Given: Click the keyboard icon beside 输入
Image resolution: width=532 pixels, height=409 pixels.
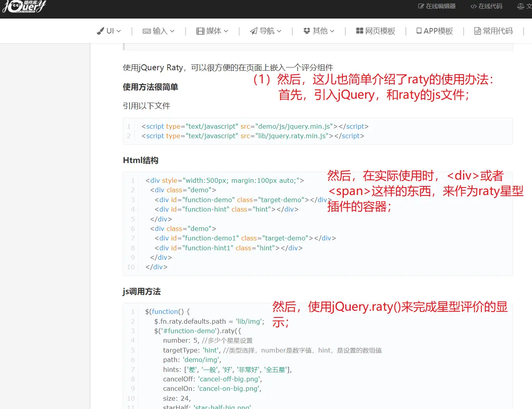Looking at the screenshot, I should (x=147, y=31).
